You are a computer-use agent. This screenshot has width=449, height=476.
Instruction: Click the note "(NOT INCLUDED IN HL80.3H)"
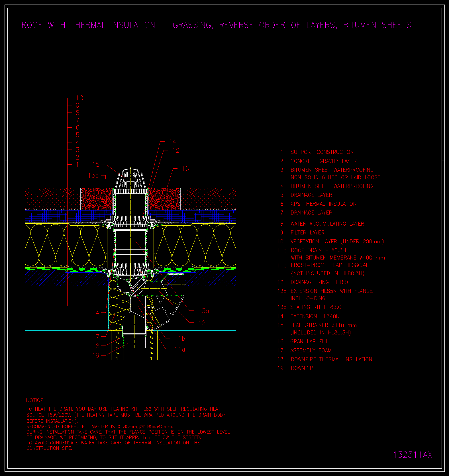pos(327,273)
